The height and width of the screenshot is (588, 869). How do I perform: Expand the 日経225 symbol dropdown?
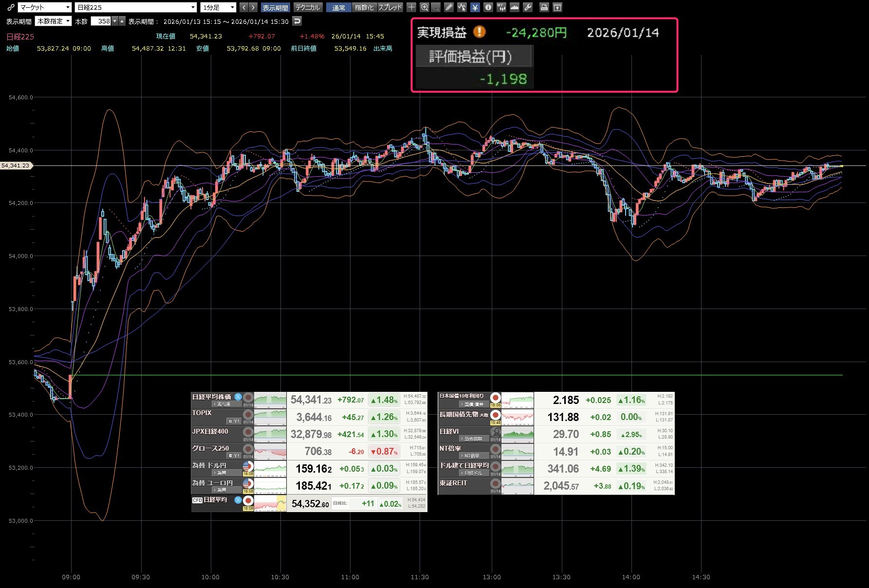pyautogui.click(x=136, y=7)
